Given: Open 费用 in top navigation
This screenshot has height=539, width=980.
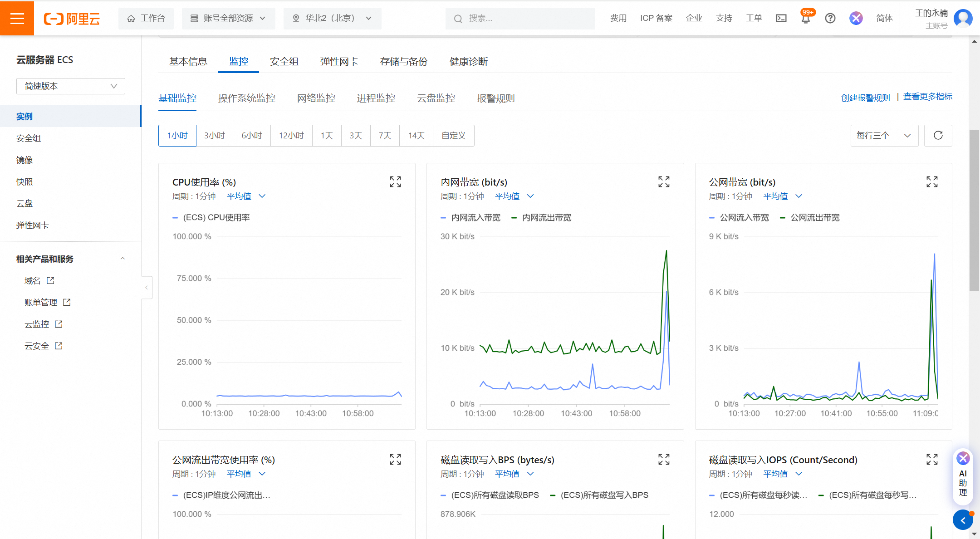Looking at the screenshot, I should click(618, 18).
